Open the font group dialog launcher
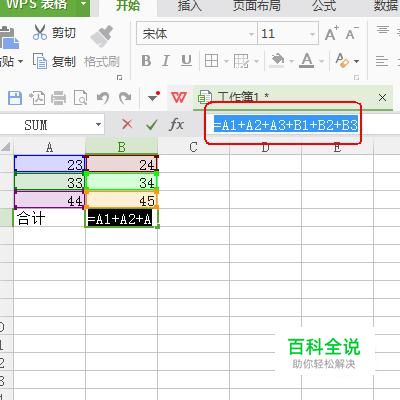This screenshot has height=400, width=400. tap(356, 77)
